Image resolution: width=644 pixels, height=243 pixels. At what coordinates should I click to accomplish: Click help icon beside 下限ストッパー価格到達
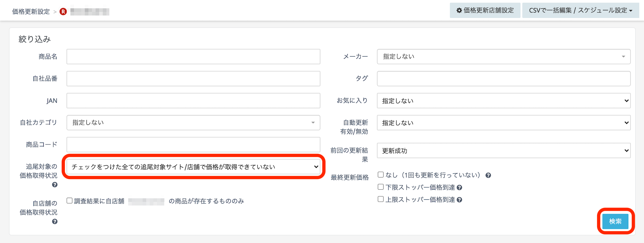coord(459,187)
